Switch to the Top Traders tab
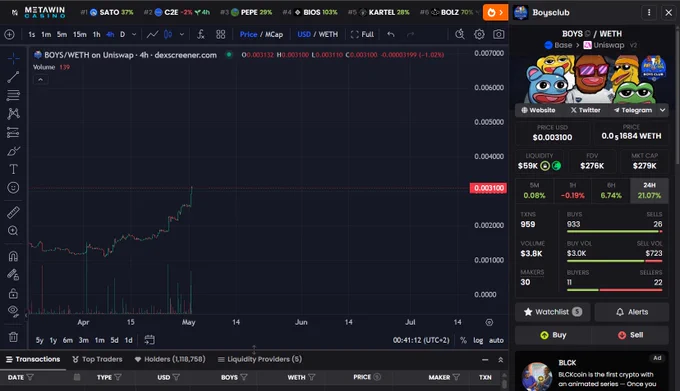 (97, 359)
